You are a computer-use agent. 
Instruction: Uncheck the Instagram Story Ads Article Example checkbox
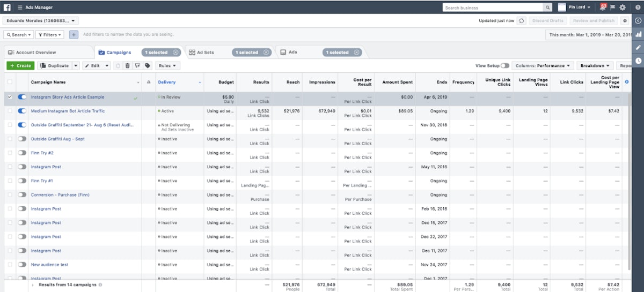(9, 97)
